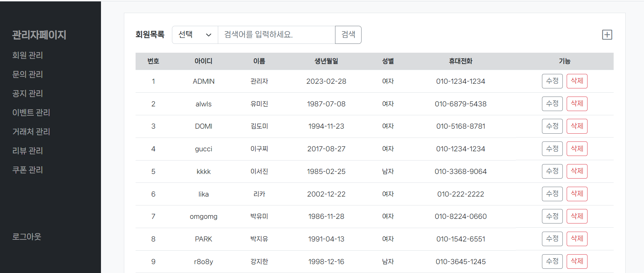Image resolution: width=644 pixels, height=273 pixels.
Task: Click 로그아웃 to log out
Action: [27, 237]
